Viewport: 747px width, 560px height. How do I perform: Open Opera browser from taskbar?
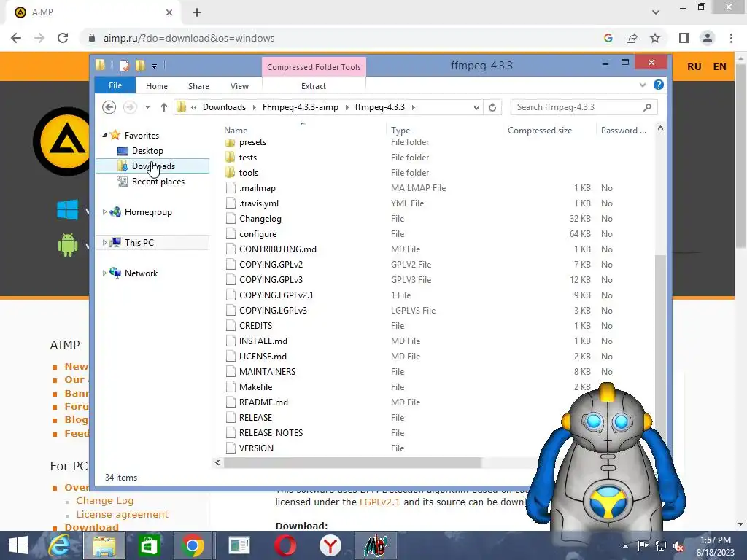tap(285, 545)
